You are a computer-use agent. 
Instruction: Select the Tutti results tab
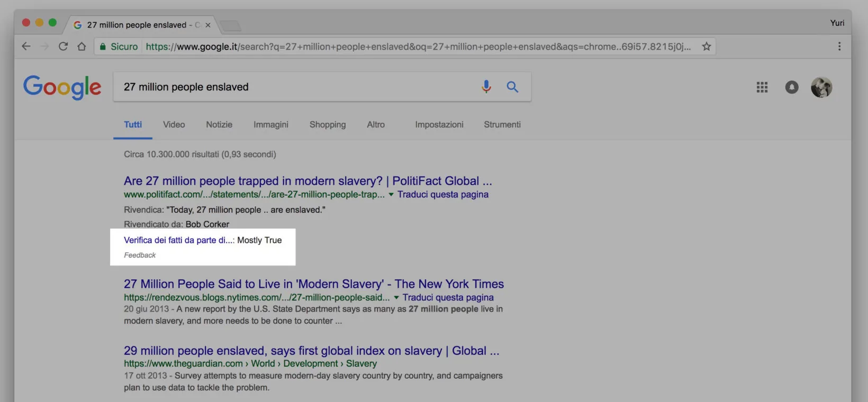pyautogui.click(x=133, y=125)
